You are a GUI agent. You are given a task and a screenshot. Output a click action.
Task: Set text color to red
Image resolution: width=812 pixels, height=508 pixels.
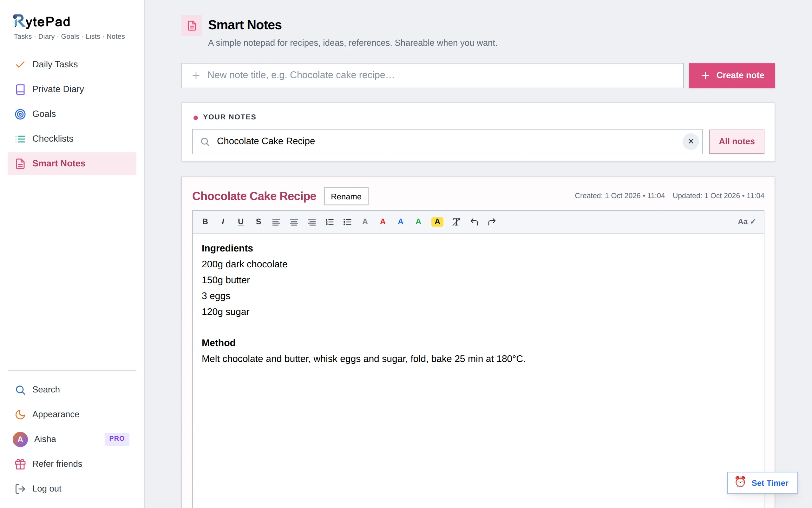(x=383, y=222)
